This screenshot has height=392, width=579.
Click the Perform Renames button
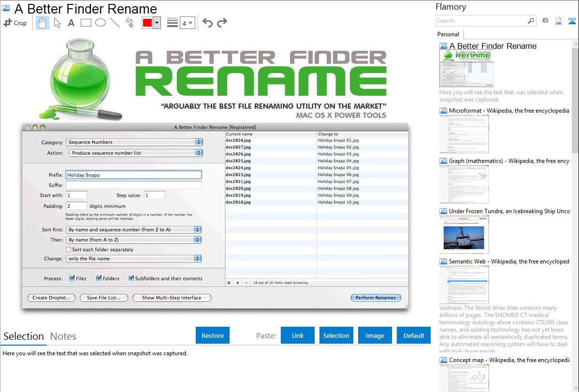376,298
